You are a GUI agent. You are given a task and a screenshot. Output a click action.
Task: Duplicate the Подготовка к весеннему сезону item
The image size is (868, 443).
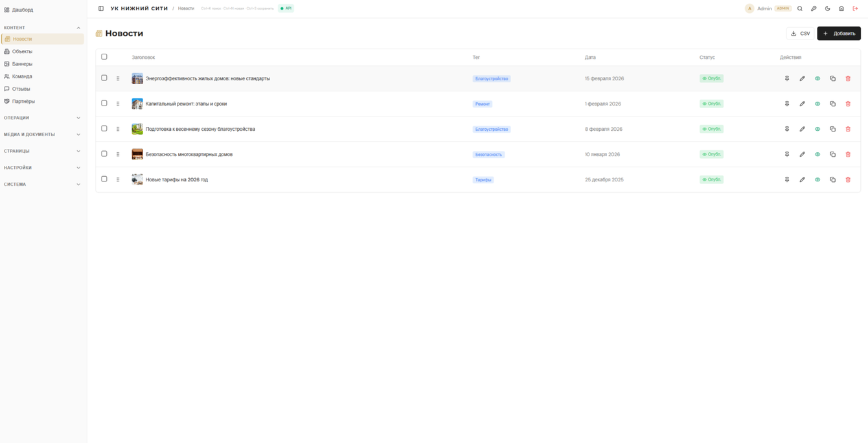pyautogui.click(x=832, y=129)
